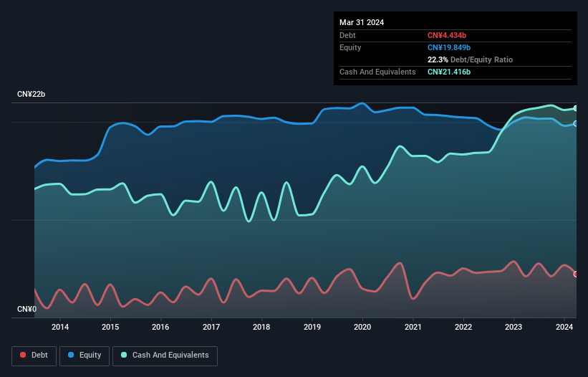Image resolution: width=588 pixels, height=377 pixels.
Task: Click the 2017 x-axis label
Action: 211,327
